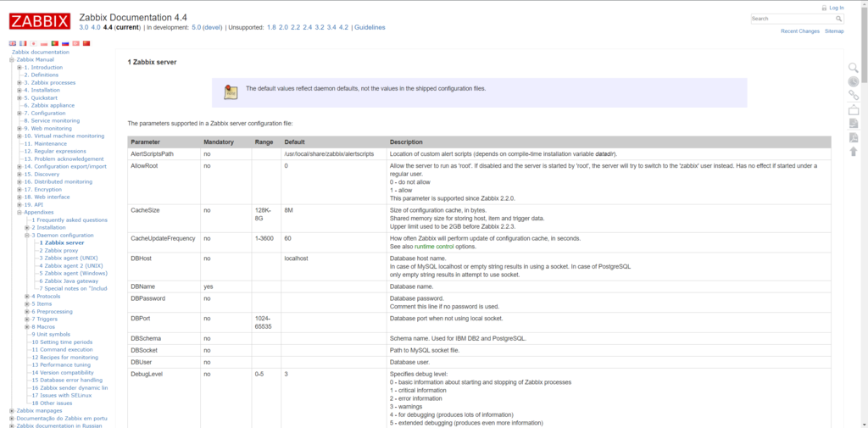The width and height of the screenshot is (868, 428).
Task: Switch language using the Japanese flag
Action: pos(33,43)
